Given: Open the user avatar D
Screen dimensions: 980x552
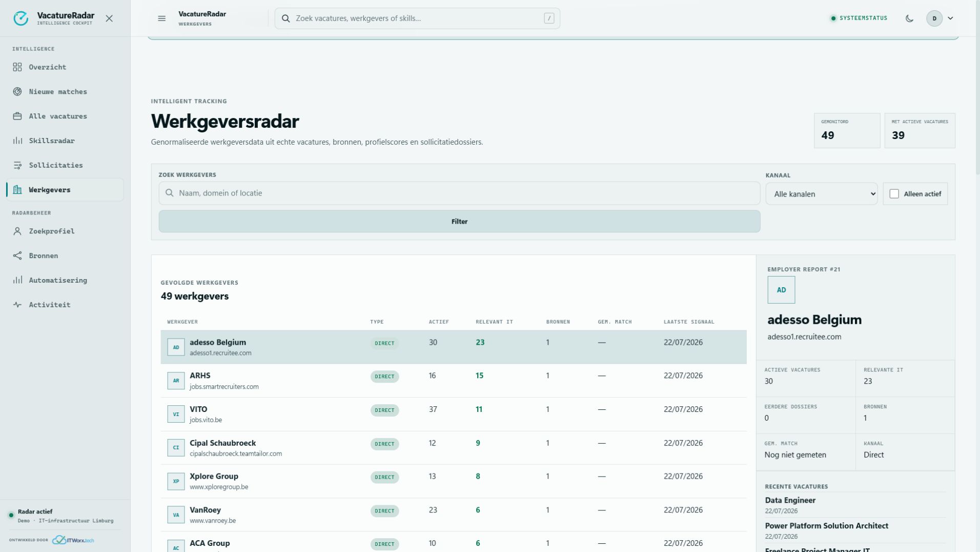Looking at the screenshot, I should tap(934, 18).
